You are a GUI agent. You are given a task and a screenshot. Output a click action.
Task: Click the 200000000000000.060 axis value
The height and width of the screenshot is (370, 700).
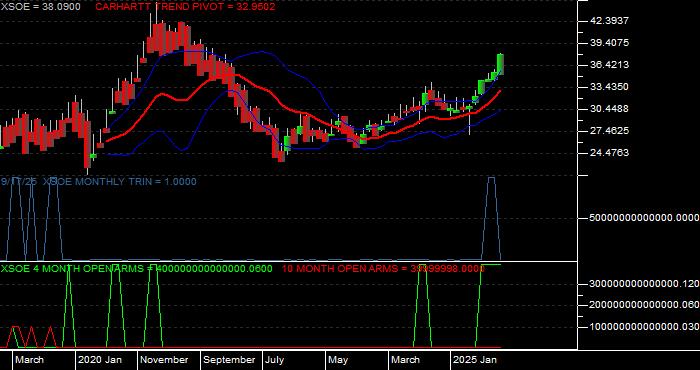(644, 305)
